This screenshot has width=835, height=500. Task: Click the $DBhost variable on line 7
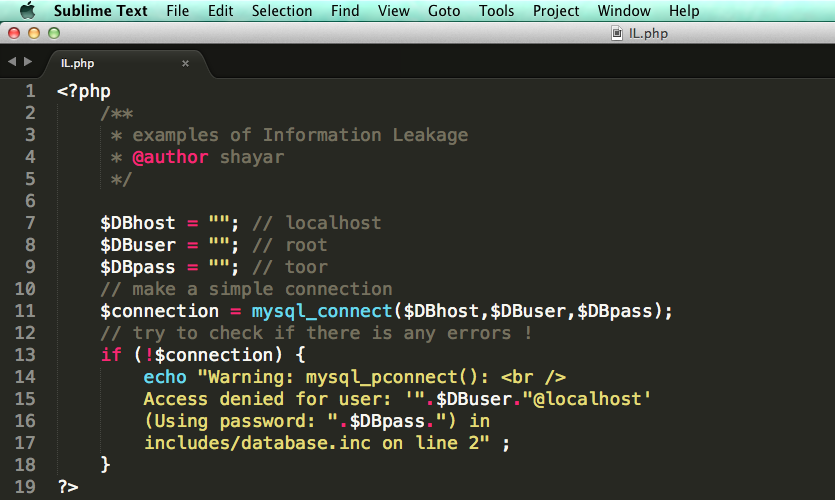pyautogui.click(x=137, y=223)
